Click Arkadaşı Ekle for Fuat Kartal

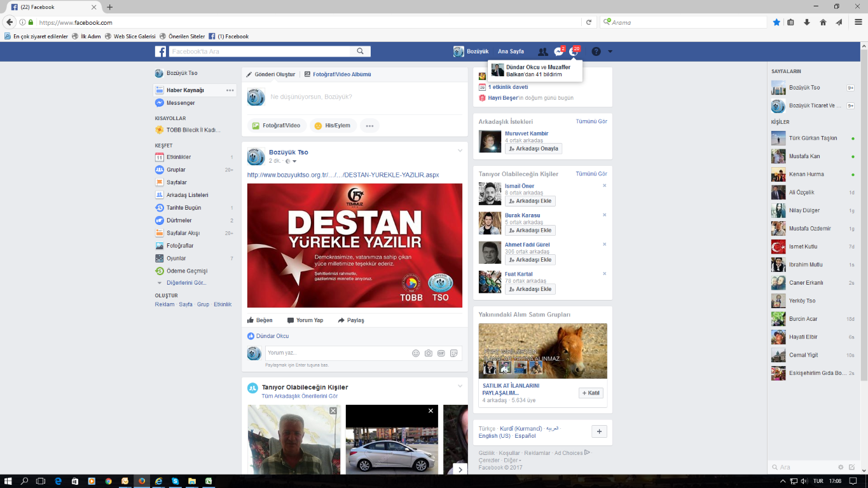530,289
